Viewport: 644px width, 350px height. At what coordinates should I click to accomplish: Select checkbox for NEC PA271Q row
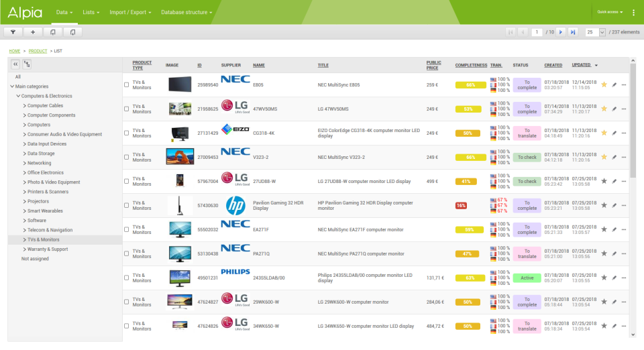(x=127, y=253)
